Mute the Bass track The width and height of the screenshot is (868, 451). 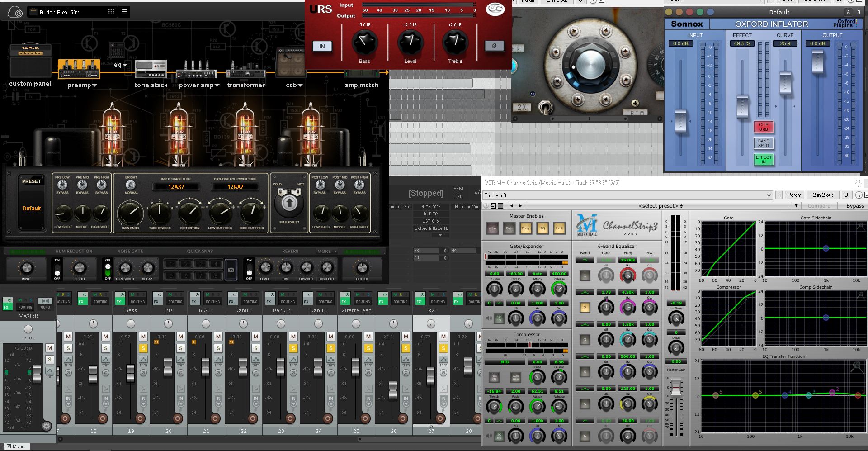point(143,337)
